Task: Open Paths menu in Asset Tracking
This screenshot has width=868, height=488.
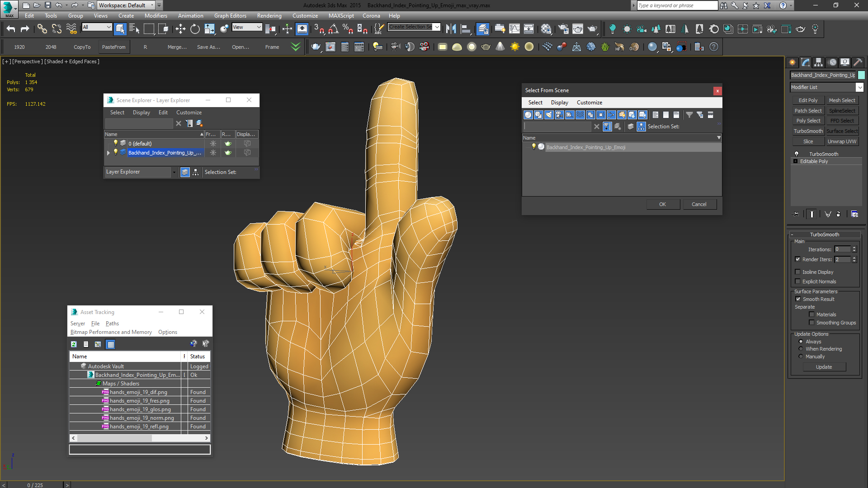Action: (112, 324)
